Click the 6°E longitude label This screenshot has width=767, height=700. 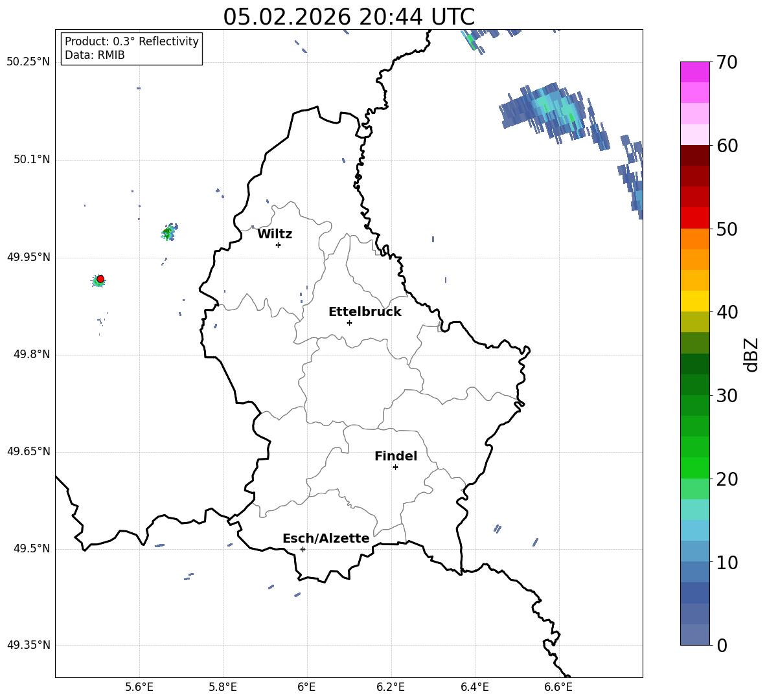point(306,687)
